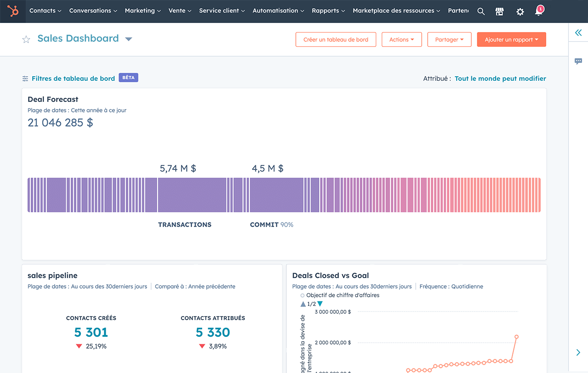Select a bar in the Deal Forecast chart

(184, 195)
